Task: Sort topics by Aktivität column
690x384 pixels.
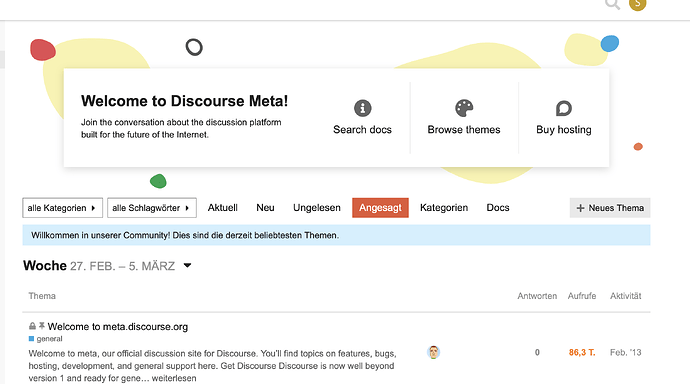Action: coord(625,296)
